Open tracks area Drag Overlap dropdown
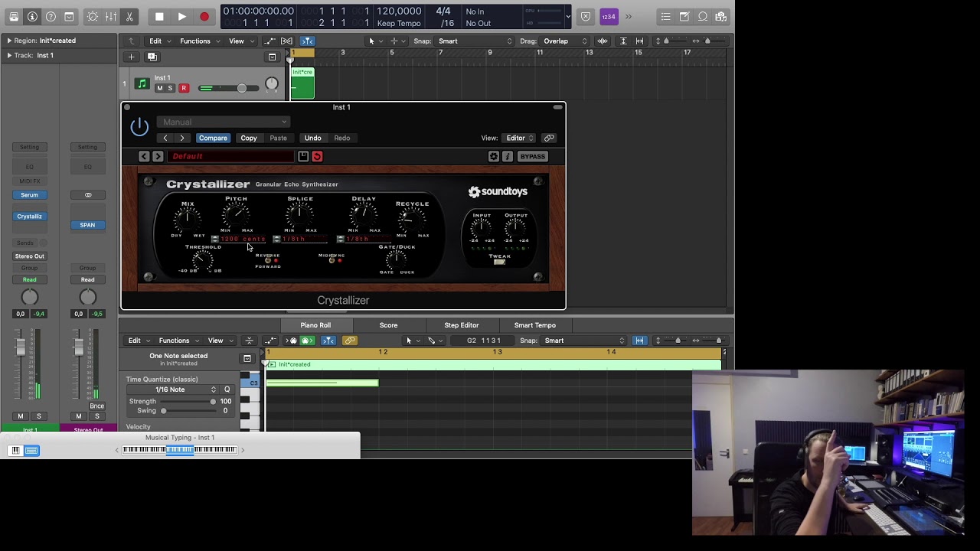The image size is (980, 551). (x=565, y=41)
